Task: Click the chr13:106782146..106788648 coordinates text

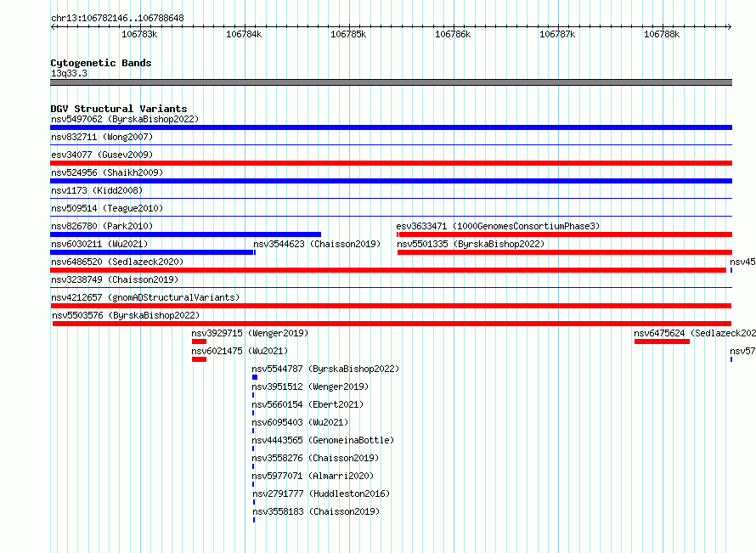Action: pyautogui.click(x=117, y=18)
